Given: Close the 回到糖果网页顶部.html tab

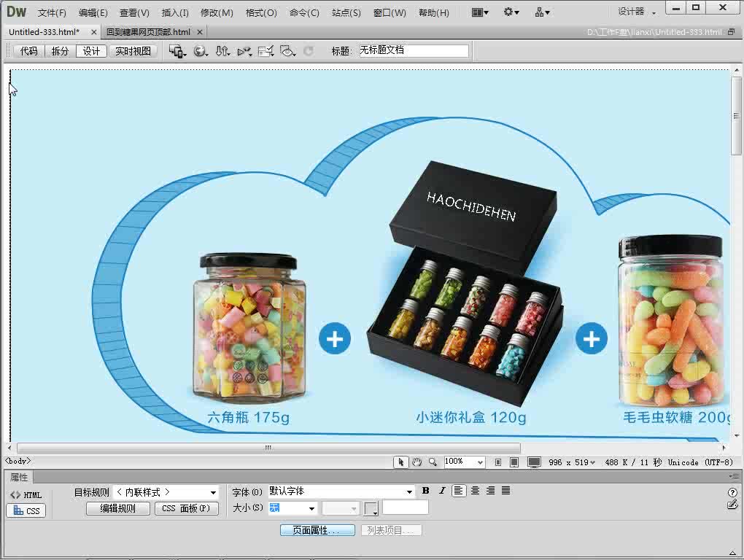Looking at the screenshot, I should click(200, 32).
